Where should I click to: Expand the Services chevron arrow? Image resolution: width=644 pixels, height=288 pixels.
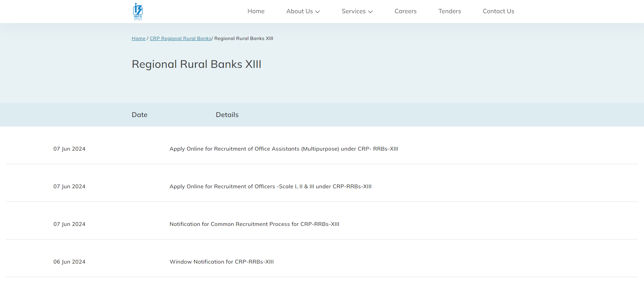[x=371, y=12]
